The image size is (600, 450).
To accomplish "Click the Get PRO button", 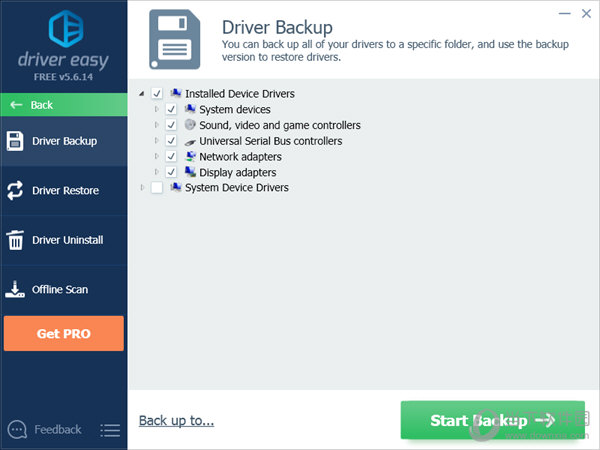I will coord(64,333).
